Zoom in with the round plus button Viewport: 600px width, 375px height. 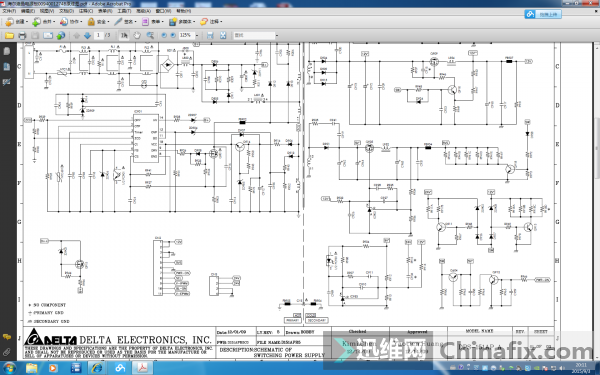(173, 35)
